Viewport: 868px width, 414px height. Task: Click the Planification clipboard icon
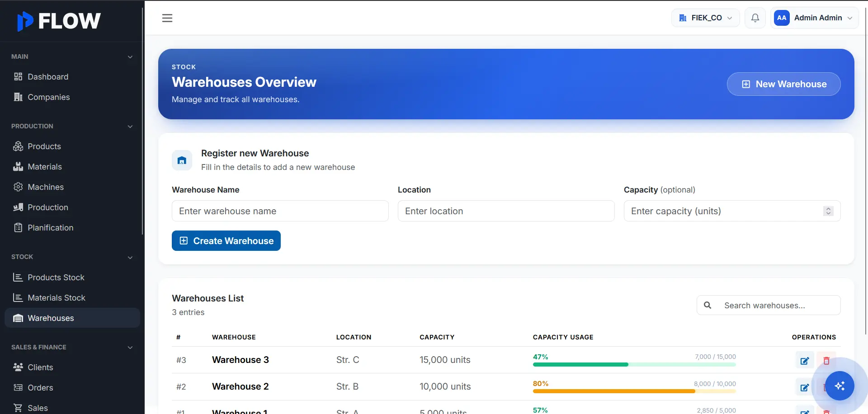coord(18,228)
